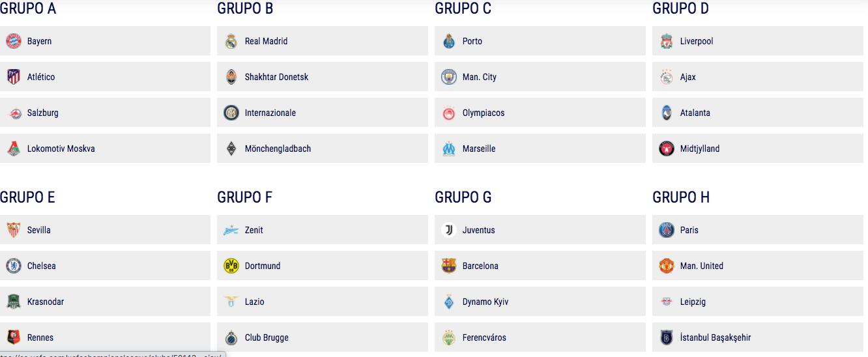This screenshot has width=868, height=357.
Task: Click the Juventus logo icon
Action: 449,230
